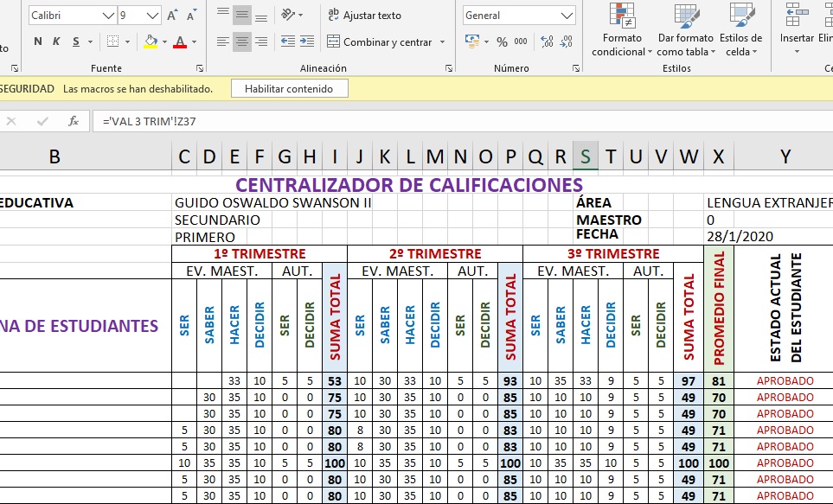Apply percent style icon
Viewport: 833px width, 504px height.
coord(502,42)
